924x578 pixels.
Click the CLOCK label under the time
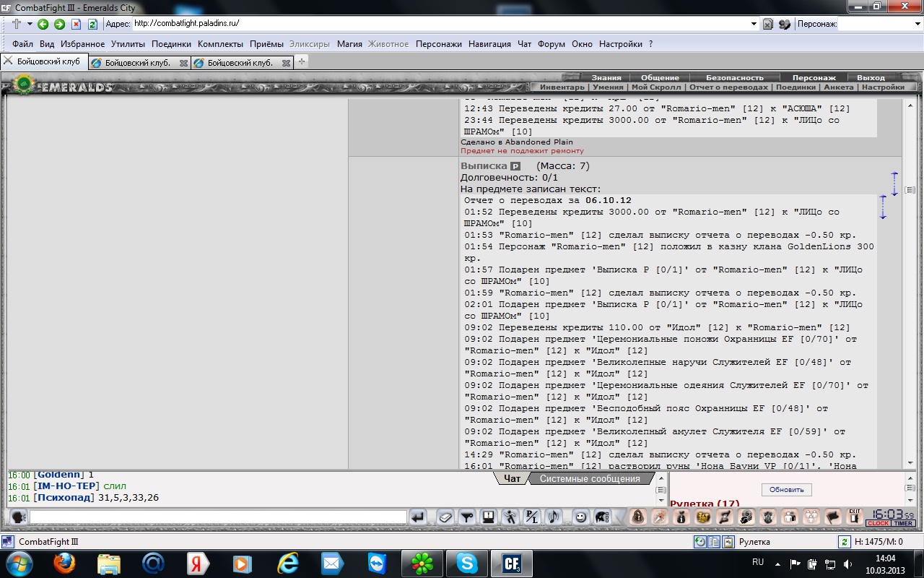[x=879, y=524]
